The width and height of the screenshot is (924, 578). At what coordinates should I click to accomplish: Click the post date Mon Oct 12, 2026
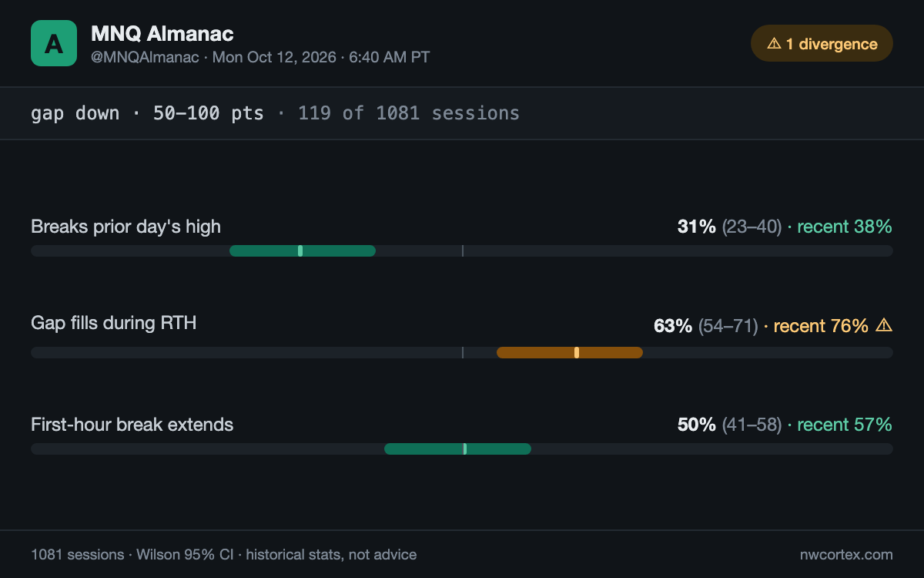pos(274,58)
